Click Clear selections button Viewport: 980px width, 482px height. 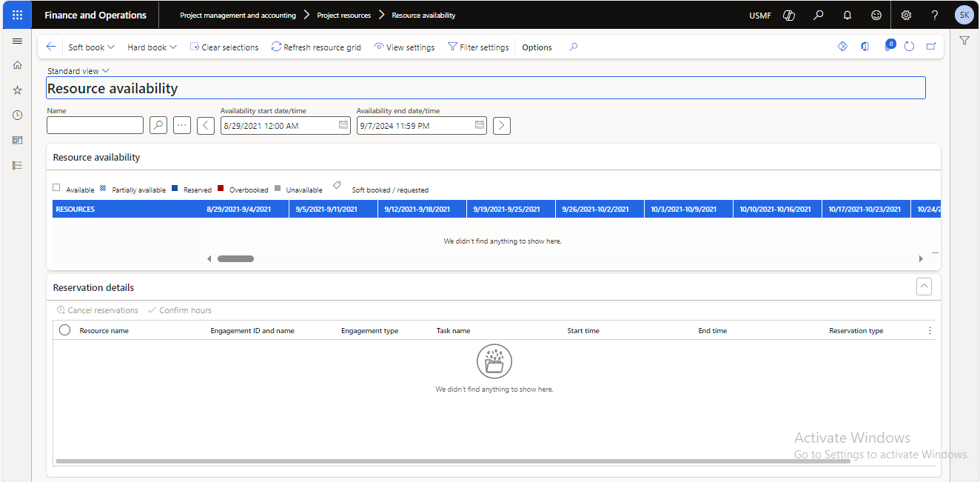coord(224,47)
